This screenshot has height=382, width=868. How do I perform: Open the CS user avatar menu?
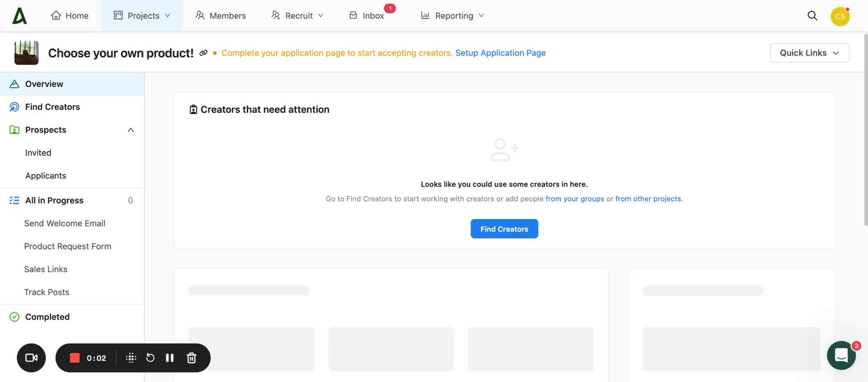coord(840,16)
